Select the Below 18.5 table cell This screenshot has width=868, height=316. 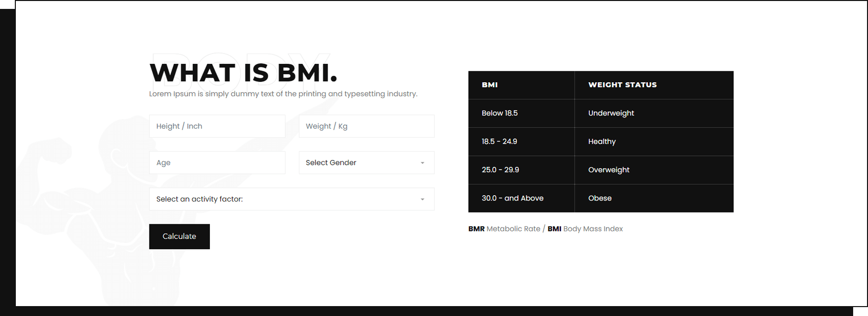tap(522, 113)
